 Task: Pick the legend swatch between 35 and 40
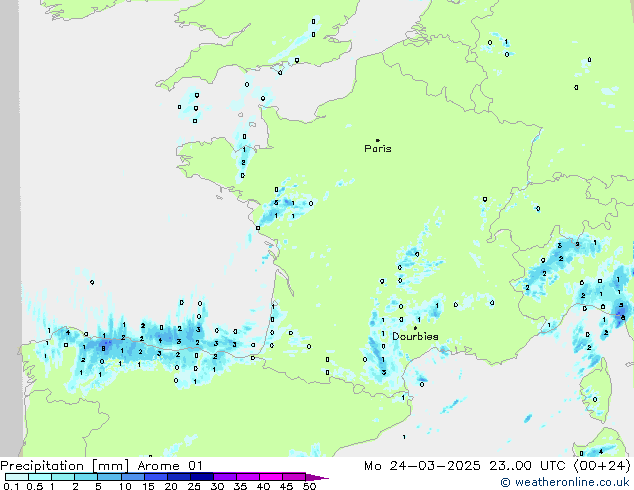click(249, 477)
